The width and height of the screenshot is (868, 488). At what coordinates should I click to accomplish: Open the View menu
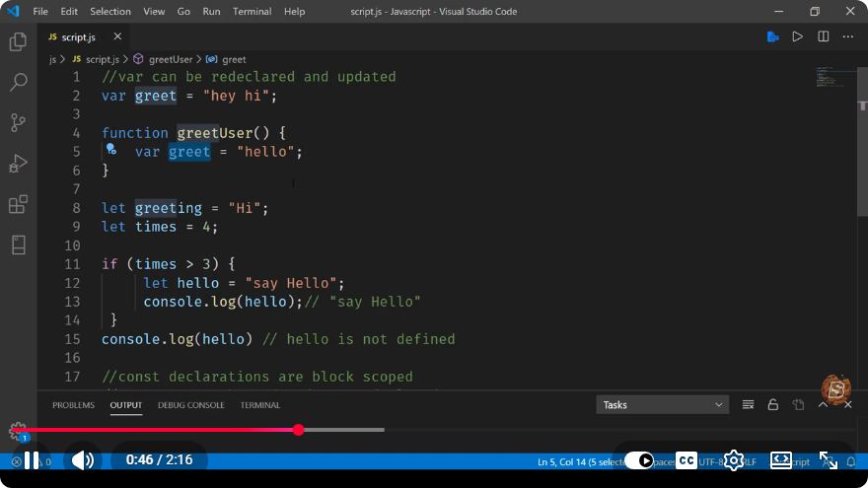click(154, 11)
